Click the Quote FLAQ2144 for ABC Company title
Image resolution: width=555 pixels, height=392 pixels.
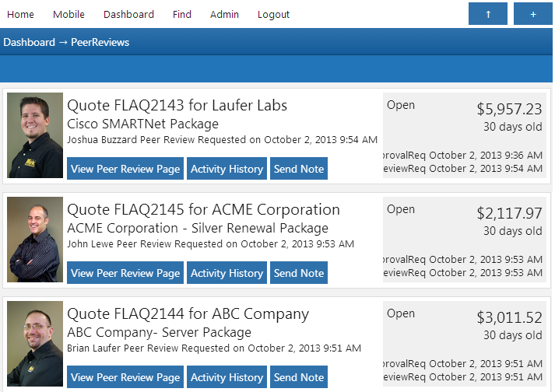click(x=188, y=314)
